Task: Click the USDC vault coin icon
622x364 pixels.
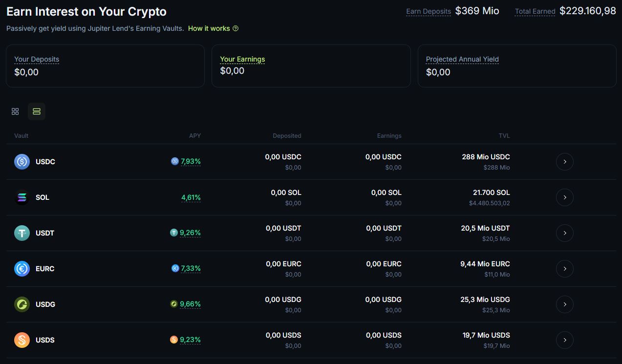Action: pos(22,162)
